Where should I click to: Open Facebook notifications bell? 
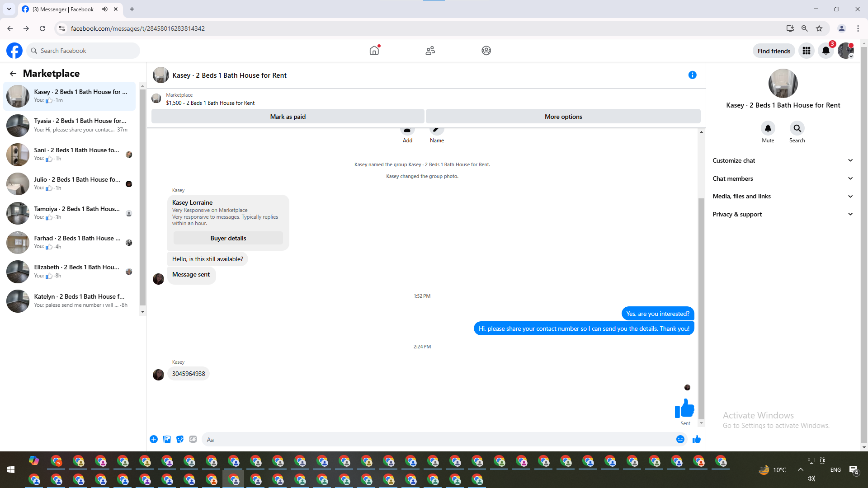pos(826,51)
